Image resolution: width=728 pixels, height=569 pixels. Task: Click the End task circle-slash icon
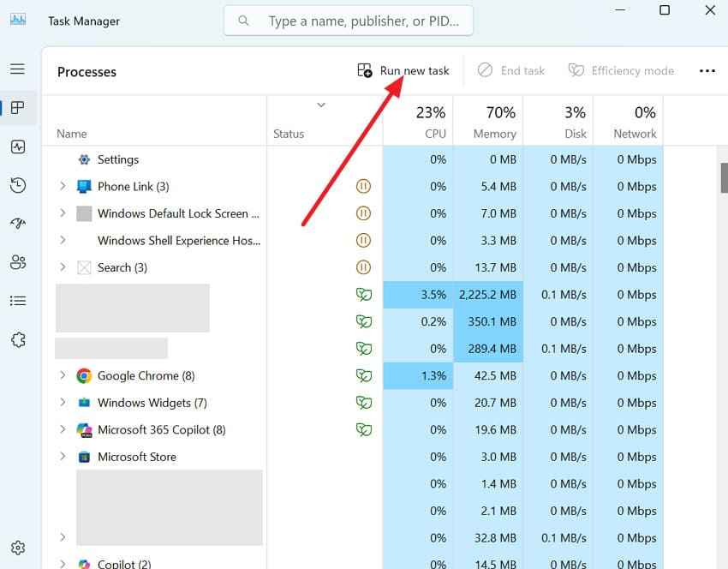click(x=485, y=70)
